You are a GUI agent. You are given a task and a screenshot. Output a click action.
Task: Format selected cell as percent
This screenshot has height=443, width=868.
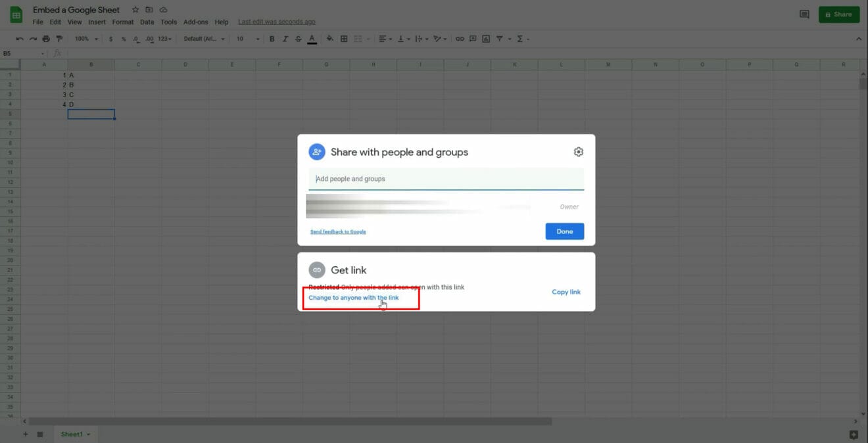tap(122, 38)
